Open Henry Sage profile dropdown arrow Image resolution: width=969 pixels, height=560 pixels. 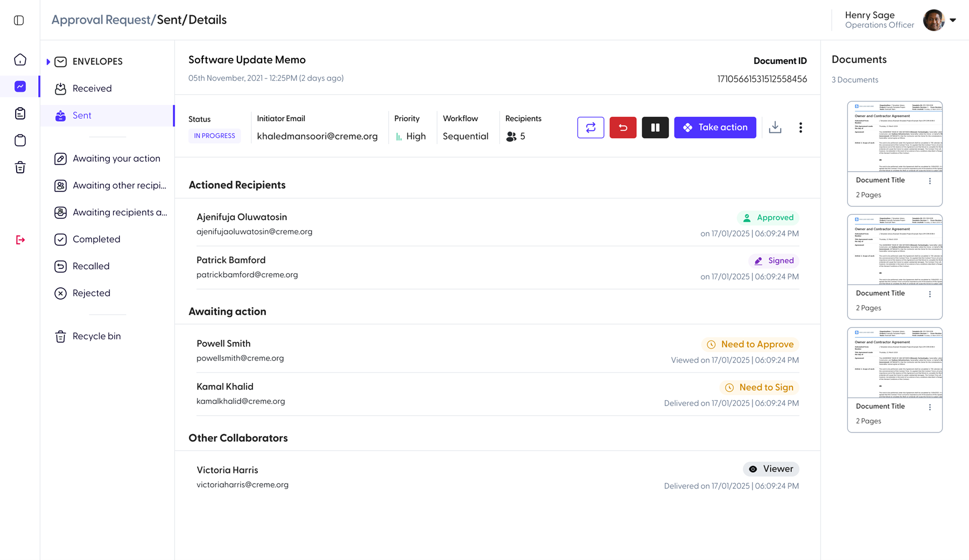point(953,20)
